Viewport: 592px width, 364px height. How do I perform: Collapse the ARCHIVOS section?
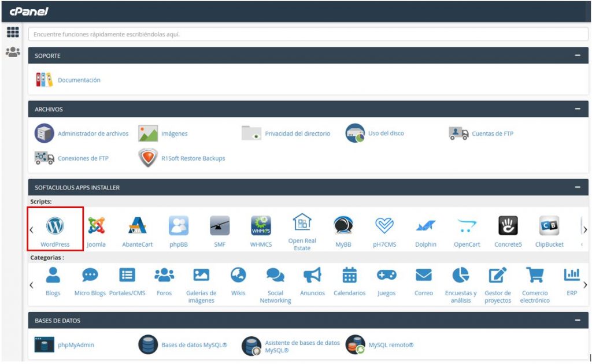(578, 109)
